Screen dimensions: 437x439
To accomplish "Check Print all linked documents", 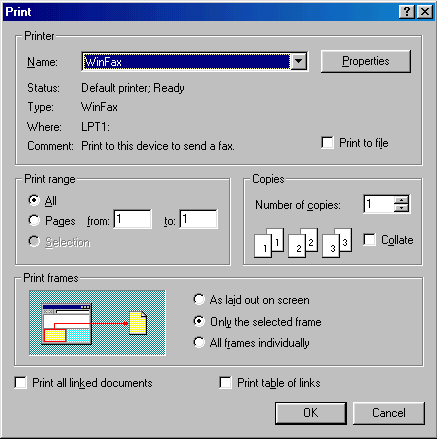I will (x=21, y=383).
